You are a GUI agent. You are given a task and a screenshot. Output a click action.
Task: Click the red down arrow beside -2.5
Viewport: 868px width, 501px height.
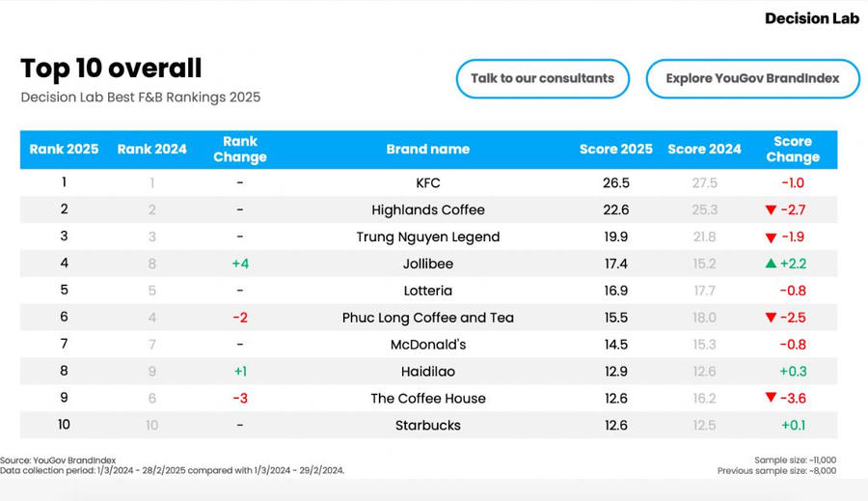[x=771, y=318]
